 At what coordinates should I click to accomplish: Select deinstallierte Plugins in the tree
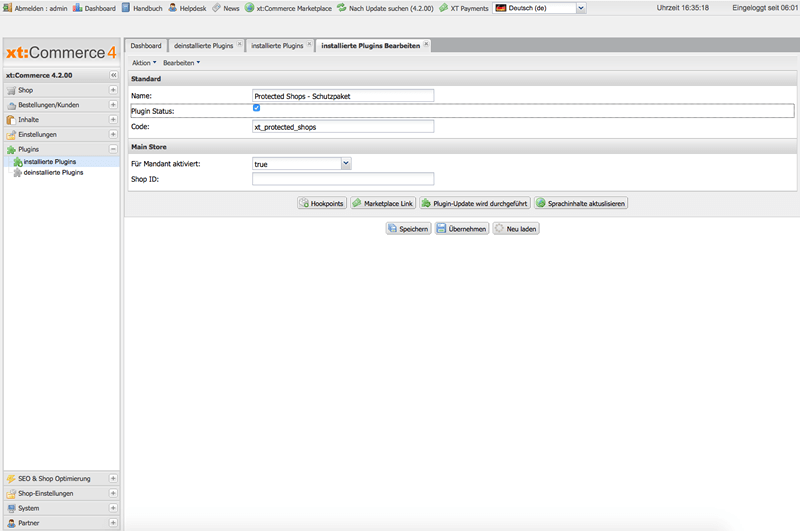tap(54, 172)
